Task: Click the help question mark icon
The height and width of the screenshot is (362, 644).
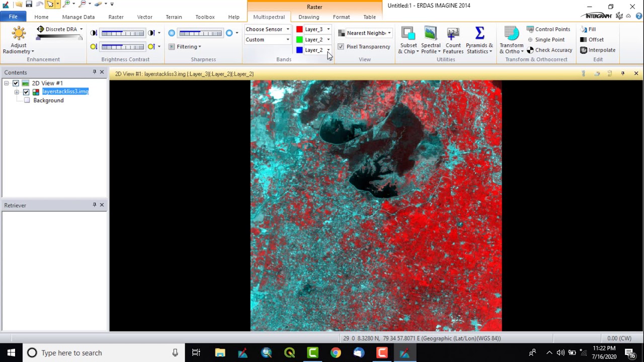Action: 638,16
